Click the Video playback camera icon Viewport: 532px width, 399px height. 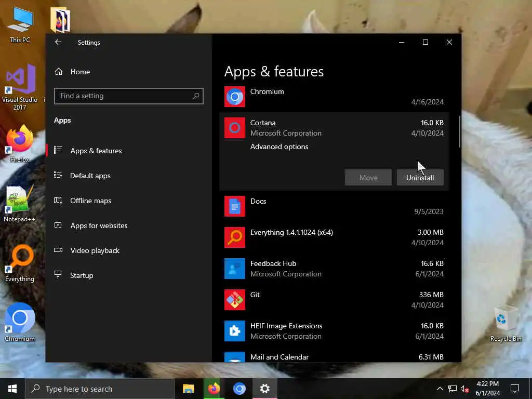tap(58, 250)
